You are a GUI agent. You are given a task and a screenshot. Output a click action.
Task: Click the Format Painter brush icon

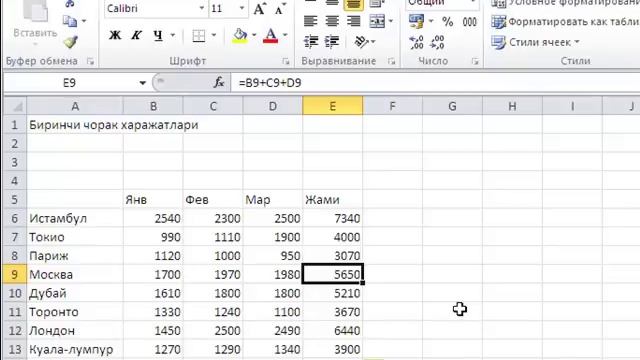(x=71, y=42)
